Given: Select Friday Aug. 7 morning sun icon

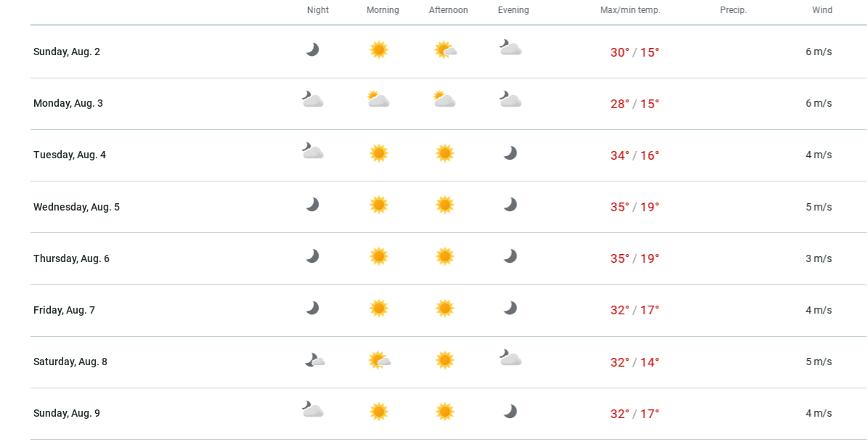Looking at the screenshot, I should [378, 309].
